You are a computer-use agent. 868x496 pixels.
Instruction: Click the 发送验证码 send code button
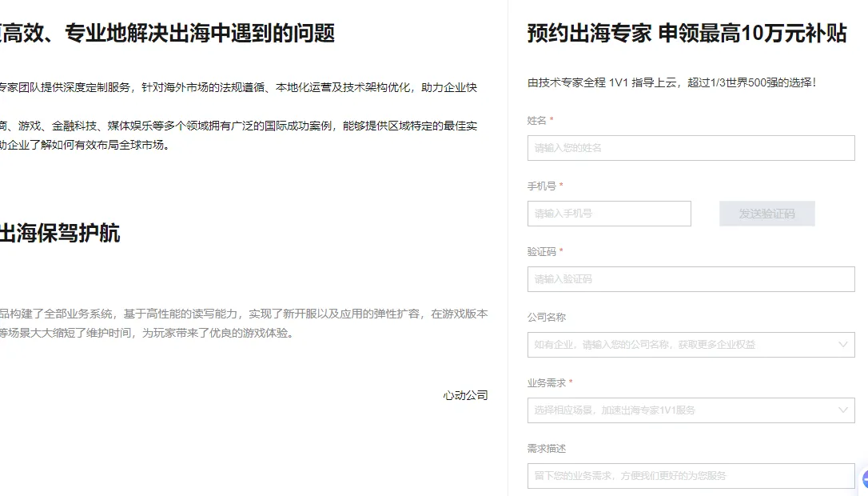point(766,213)
